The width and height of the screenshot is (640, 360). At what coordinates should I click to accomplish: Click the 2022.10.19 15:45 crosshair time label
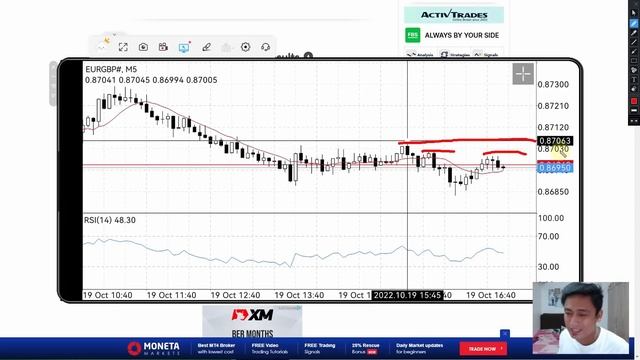407,295
